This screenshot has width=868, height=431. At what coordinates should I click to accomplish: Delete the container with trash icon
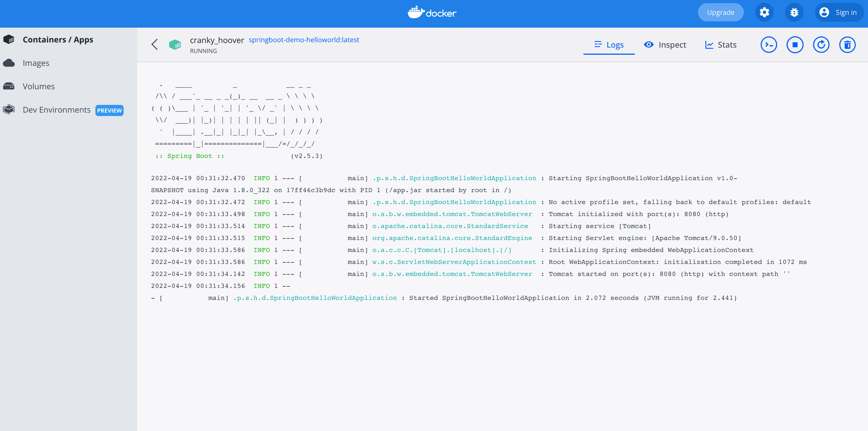point(847,45)
